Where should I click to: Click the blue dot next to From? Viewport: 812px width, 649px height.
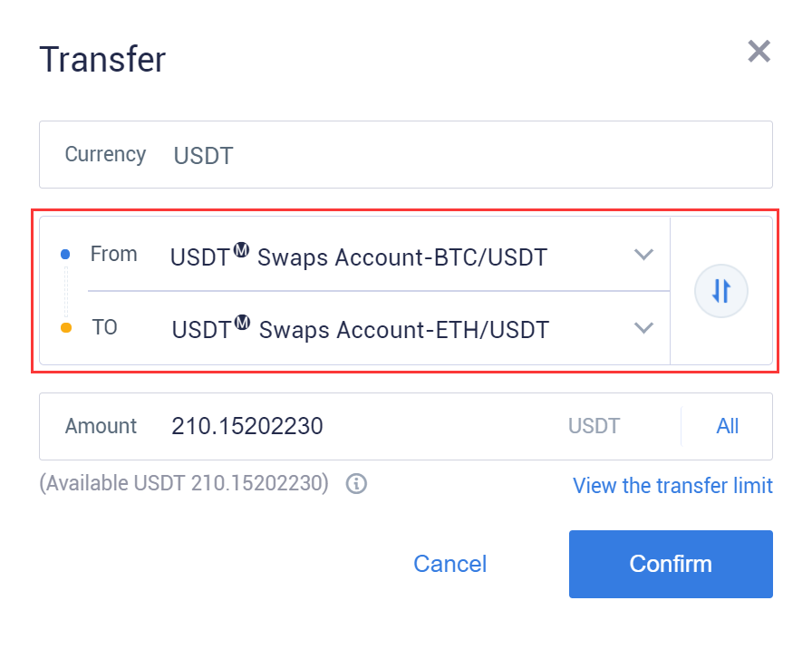click(65, 255)
